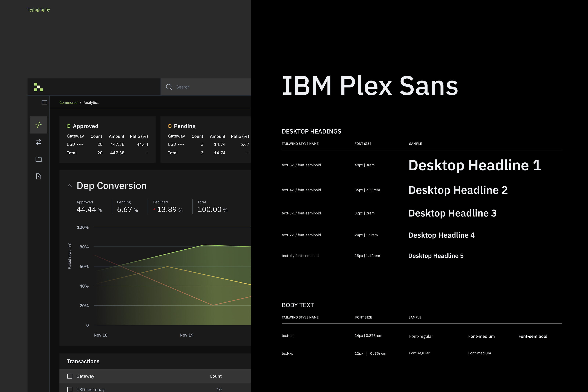This screenshot has height=392, width=588.
Task: Click the magnifier search icon
Action: [x=169, y=87]
